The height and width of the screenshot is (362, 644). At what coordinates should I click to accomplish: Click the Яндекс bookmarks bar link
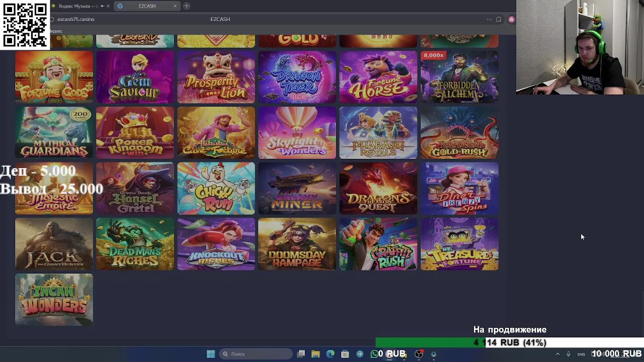pos(56,31)
